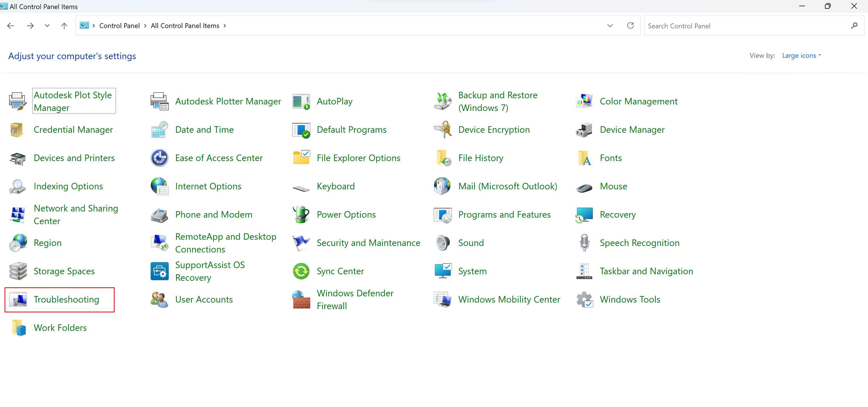Open recent pages chevron next to forward button
Image resolution: width=868 pixels, height=407 pixels.
coord(47,25)
